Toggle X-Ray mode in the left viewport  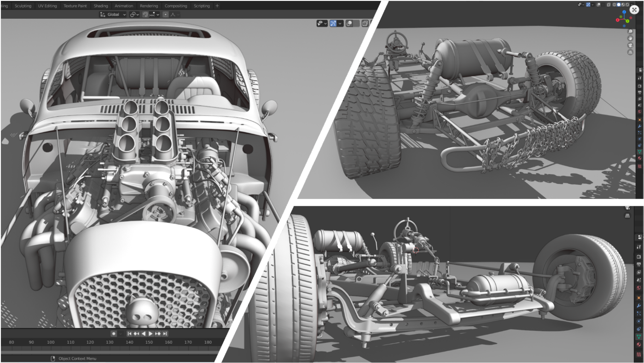tap(365, 23)
